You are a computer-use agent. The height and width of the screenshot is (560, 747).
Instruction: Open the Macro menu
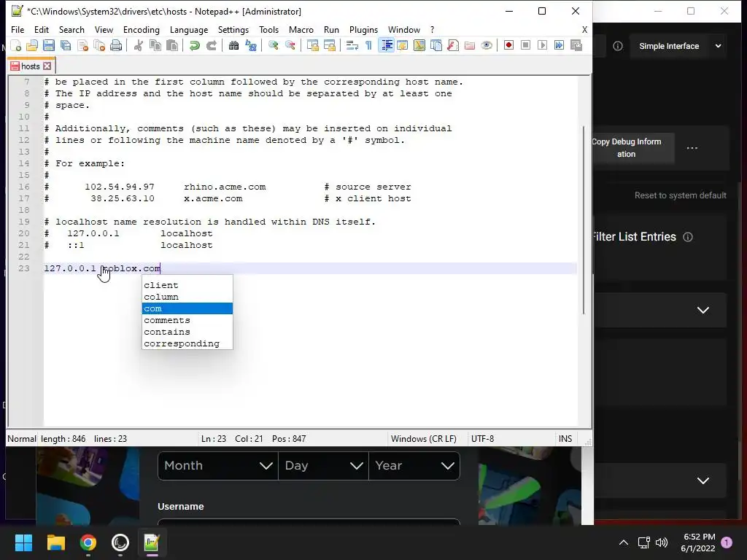[x=301, y=29]
